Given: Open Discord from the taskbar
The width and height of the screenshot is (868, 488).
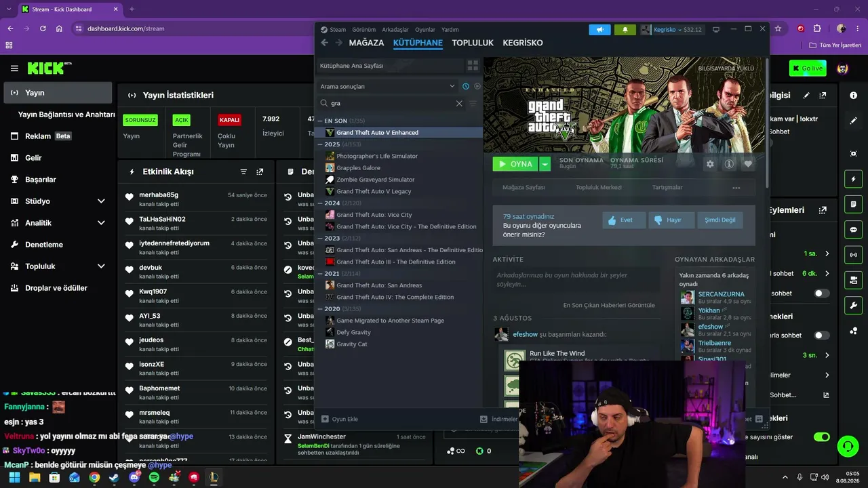Looking at the screenshot, I should point(134,477).
